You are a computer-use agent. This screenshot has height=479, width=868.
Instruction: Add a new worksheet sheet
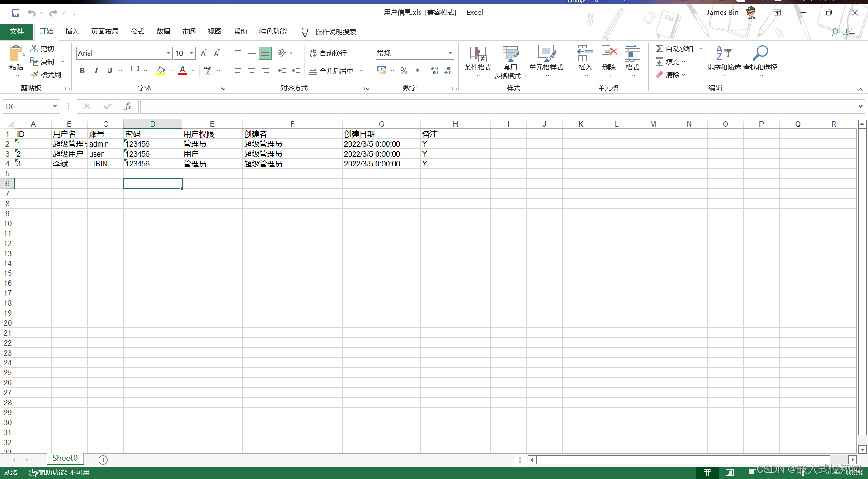coord(103,460)
